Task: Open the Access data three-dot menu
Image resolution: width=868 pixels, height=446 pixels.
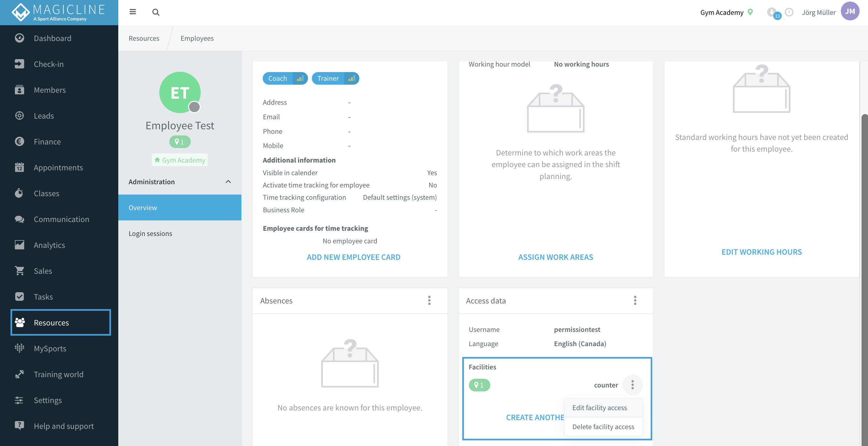Action: (635, 300)
